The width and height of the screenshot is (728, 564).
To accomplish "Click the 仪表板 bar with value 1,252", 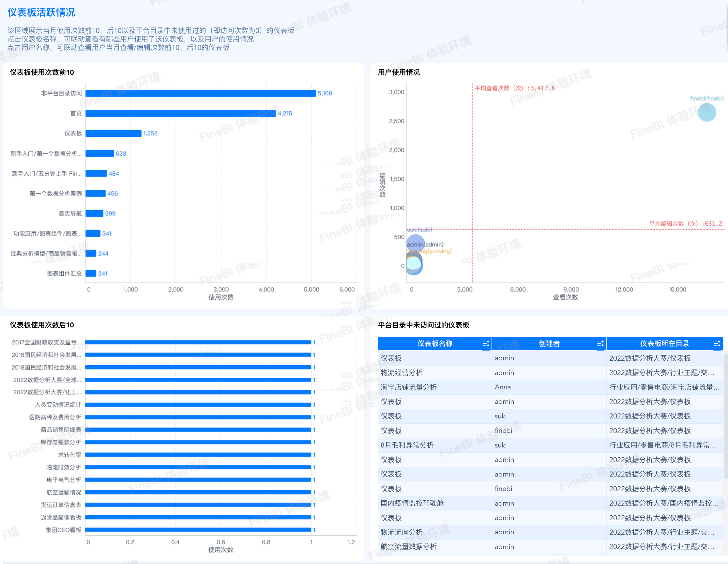I will (113, 133).
